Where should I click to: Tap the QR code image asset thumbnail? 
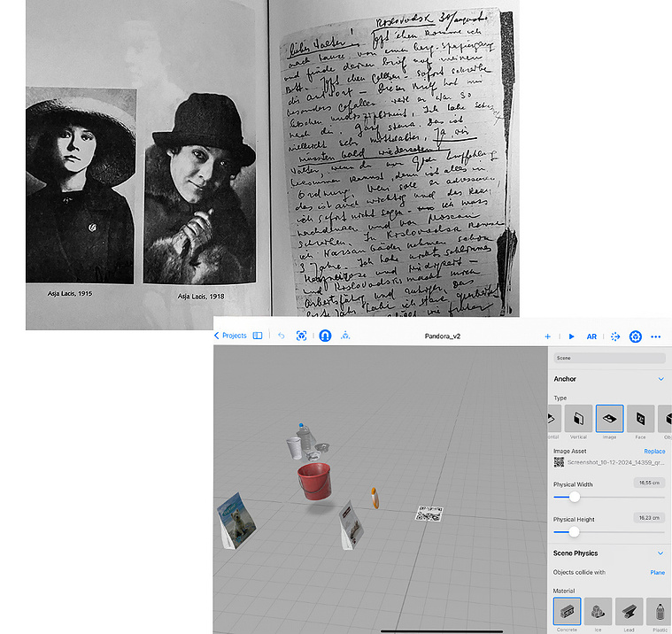559,462
